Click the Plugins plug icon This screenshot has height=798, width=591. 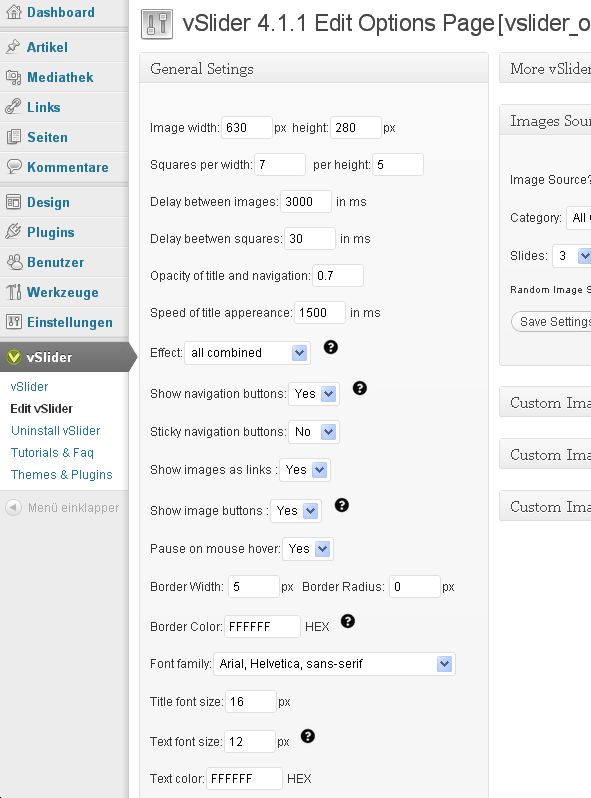click(x=14, y=232)
